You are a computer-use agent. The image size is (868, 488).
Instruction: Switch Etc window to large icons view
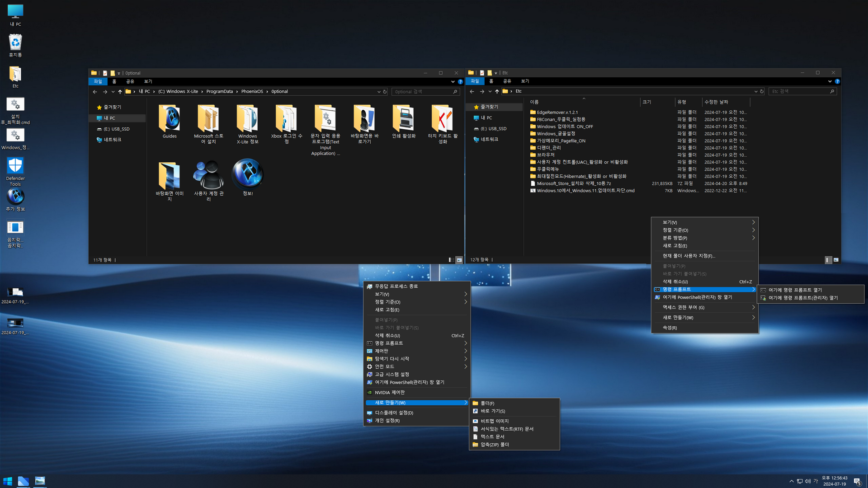pyautogui.click(x=836, y=260)
